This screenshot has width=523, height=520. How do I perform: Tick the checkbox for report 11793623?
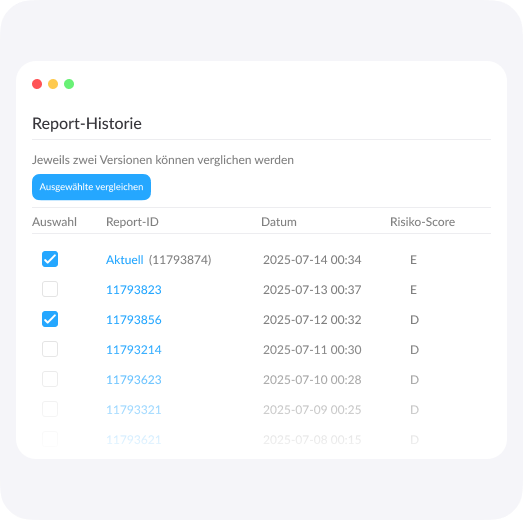[50, 379]
